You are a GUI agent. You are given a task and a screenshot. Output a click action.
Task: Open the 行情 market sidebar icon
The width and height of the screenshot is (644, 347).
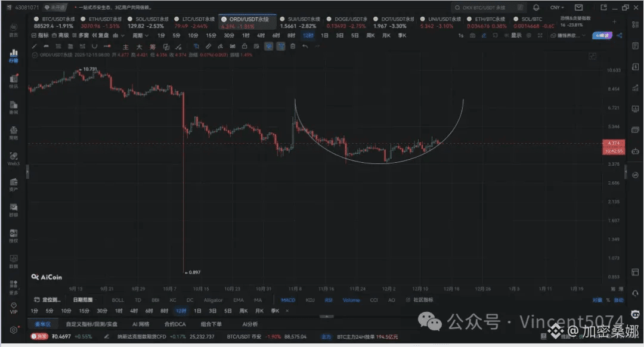click(x=14, y=55)
